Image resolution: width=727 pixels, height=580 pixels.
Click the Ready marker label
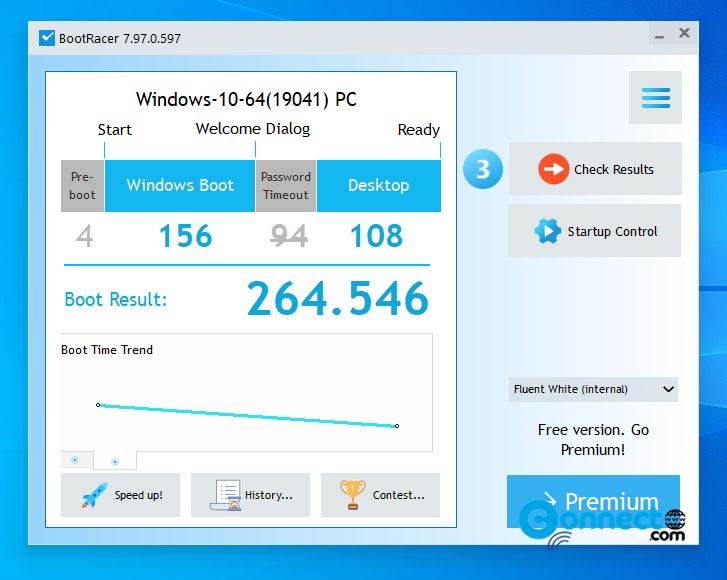click(x=419, y=130)
